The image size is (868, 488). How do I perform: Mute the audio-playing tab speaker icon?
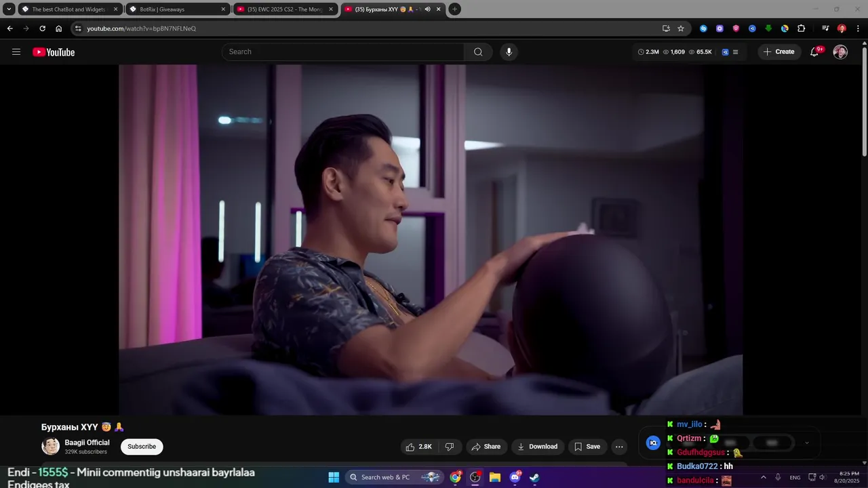[428, 9]
